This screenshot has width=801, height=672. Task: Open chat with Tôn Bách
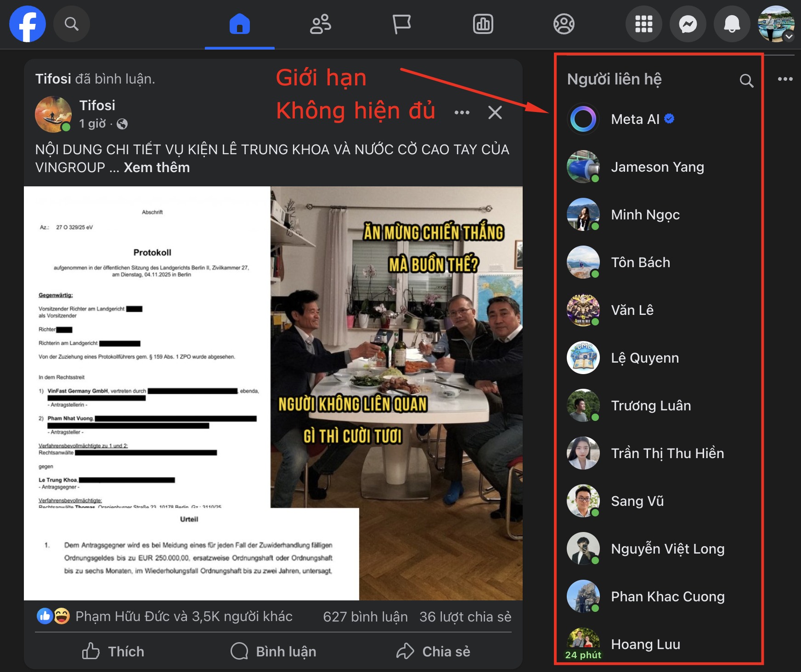(659, 263)
